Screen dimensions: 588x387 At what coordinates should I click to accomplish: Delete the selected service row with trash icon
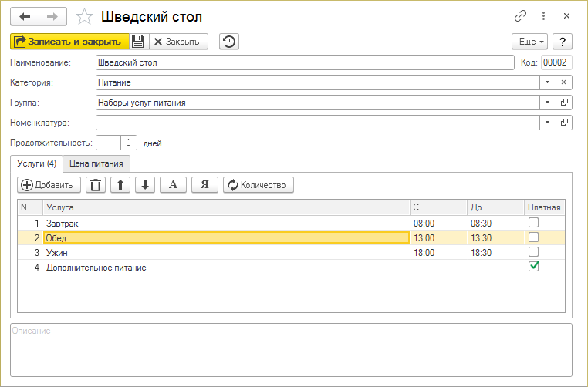pos(95,185)
